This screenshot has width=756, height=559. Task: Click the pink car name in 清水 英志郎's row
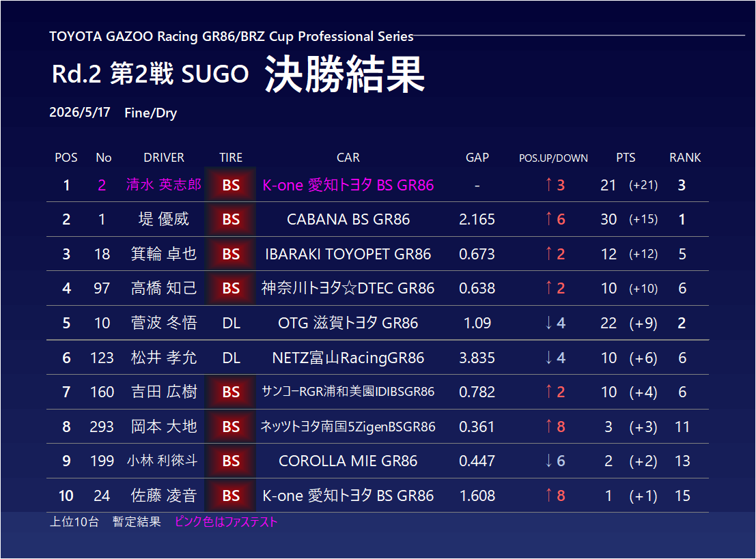point(348,185)
